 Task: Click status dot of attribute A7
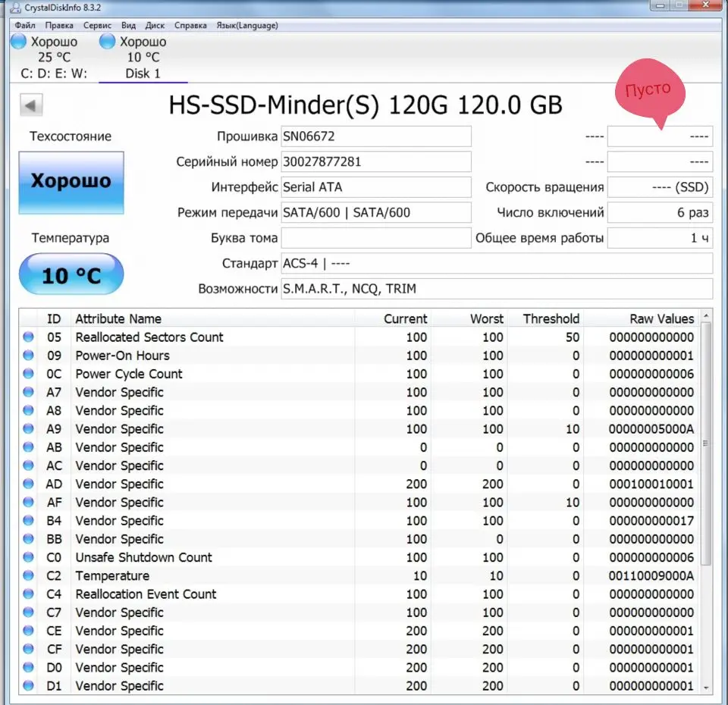click(x=28, y=392)
